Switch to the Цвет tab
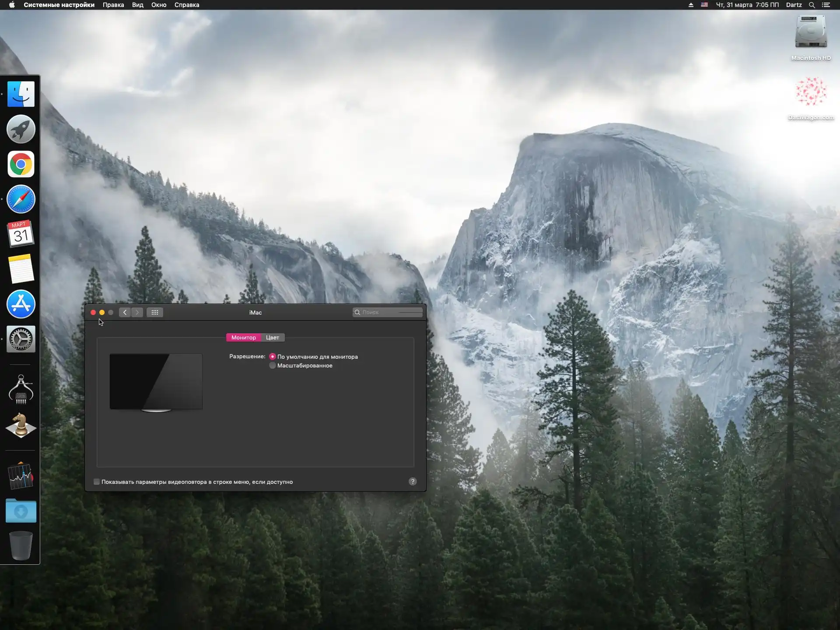 273,338
